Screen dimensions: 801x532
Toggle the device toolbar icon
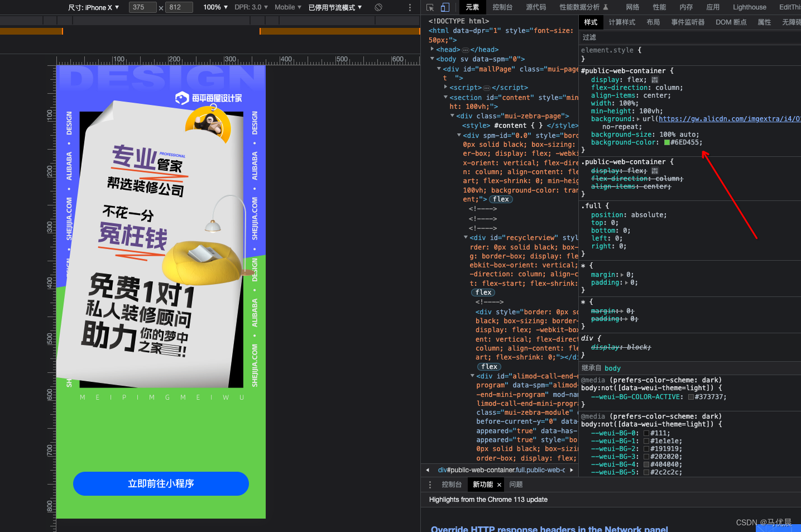point(445,7)
